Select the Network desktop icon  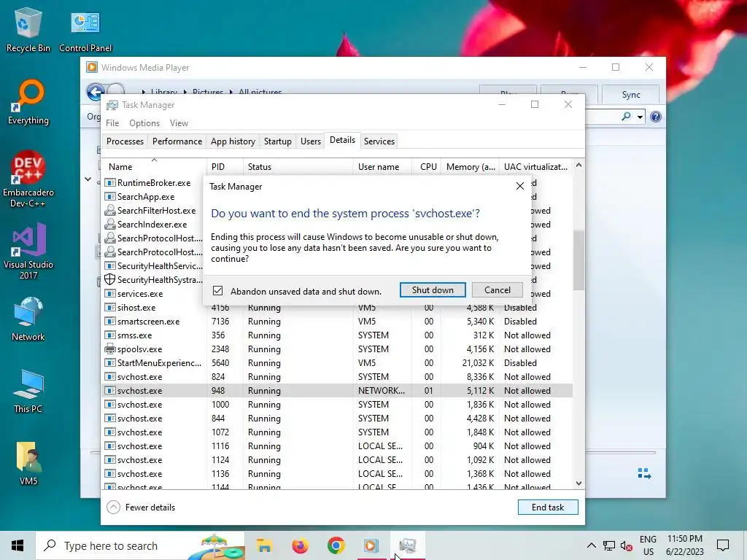tap(28, 319)
